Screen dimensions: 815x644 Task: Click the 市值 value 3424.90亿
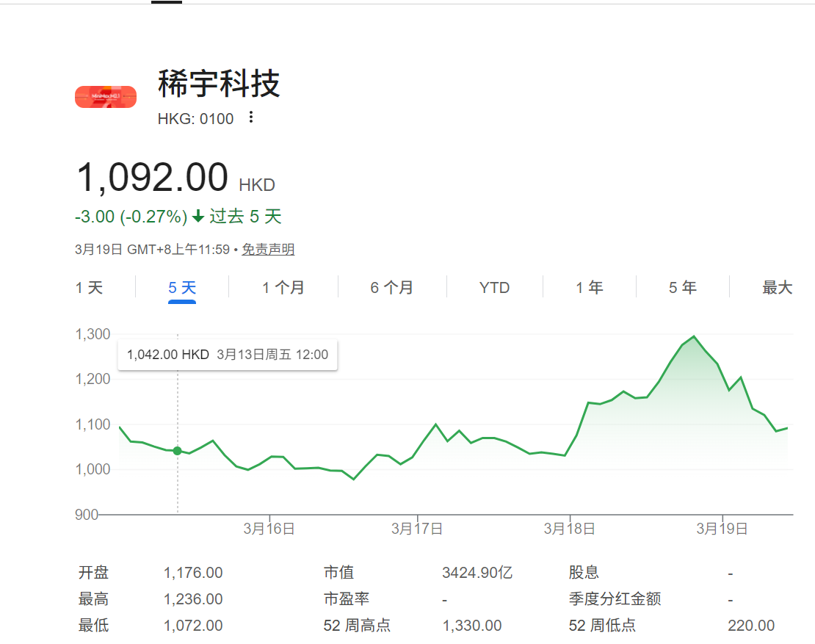(477, 573)
